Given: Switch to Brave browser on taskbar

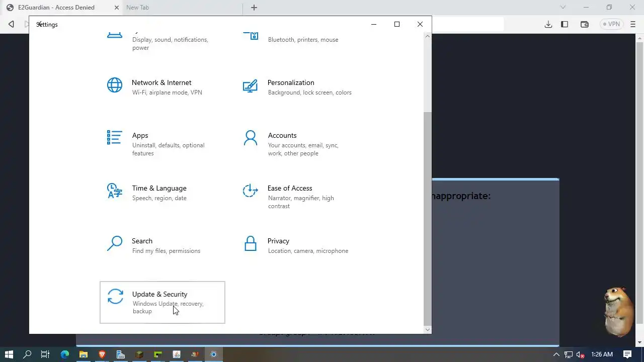Looking at the screenshot, I should point(102,354).
